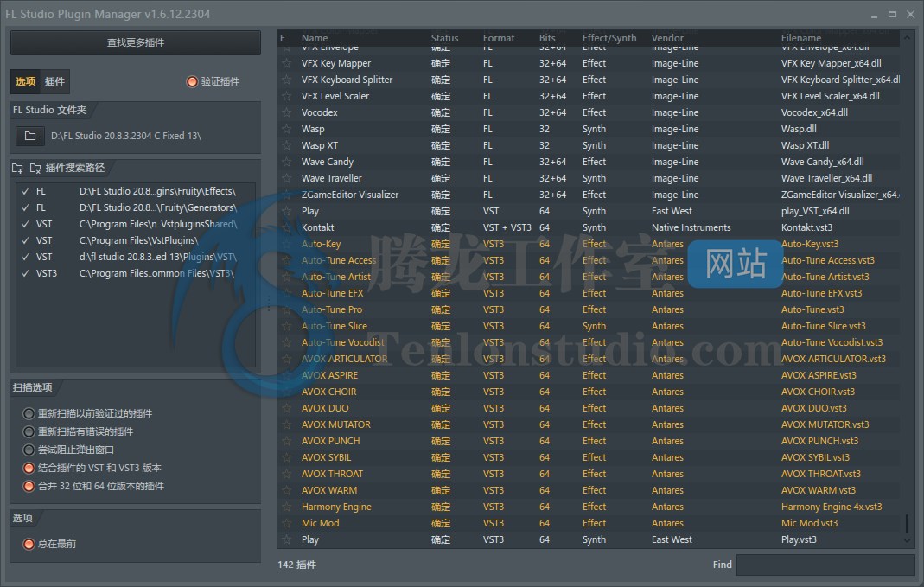Switch to the 选项 tab

click(x=25, y=81)
